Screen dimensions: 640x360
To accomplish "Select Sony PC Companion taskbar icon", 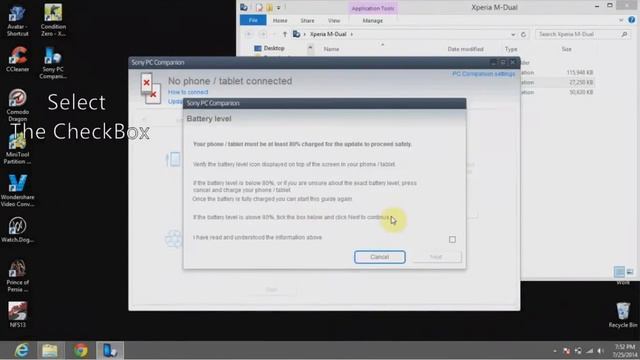I will [110, 351].
